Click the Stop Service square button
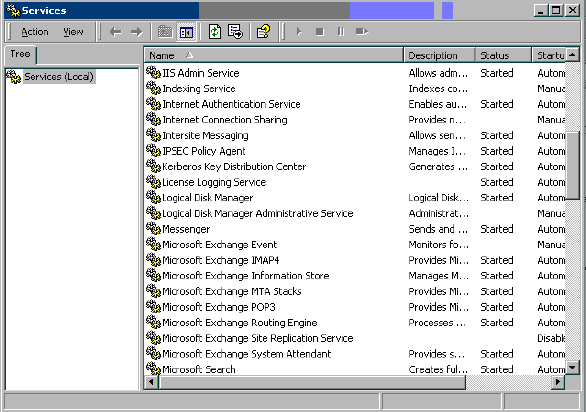 (x=320, y=32)
